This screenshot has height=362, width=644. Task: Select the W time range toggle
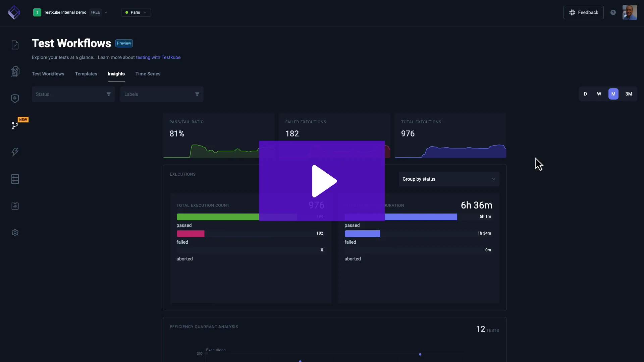[599, 94]
